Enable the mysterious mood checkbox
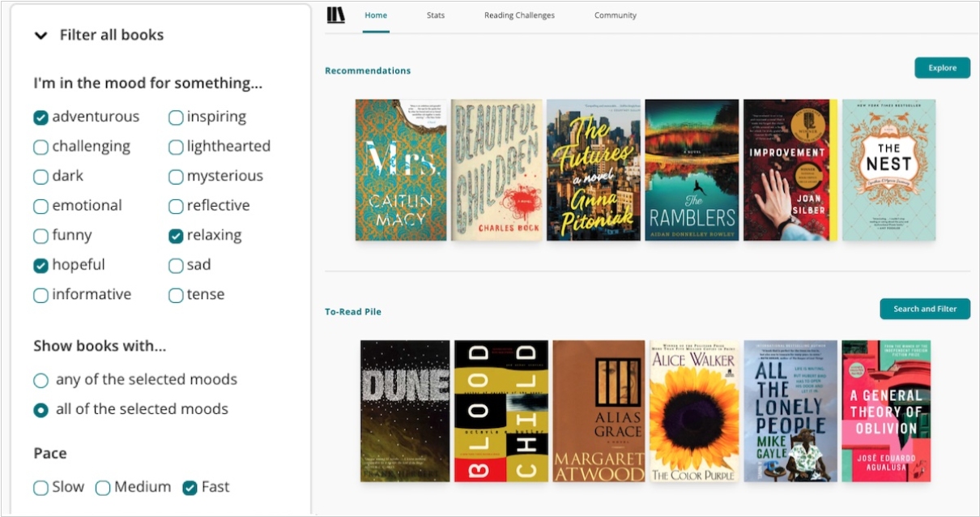Viewport: 980px width, 517px height. 176,177
